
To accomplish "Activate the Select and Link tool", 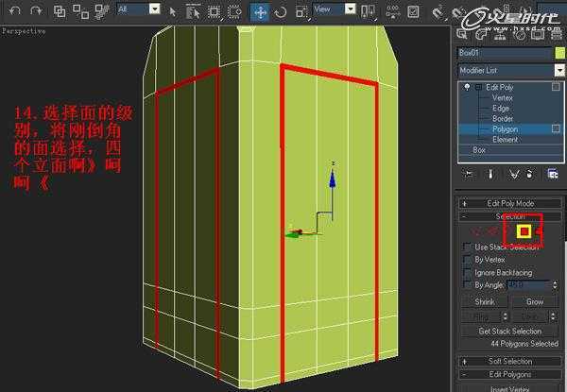I will click(x=60, y=11).
